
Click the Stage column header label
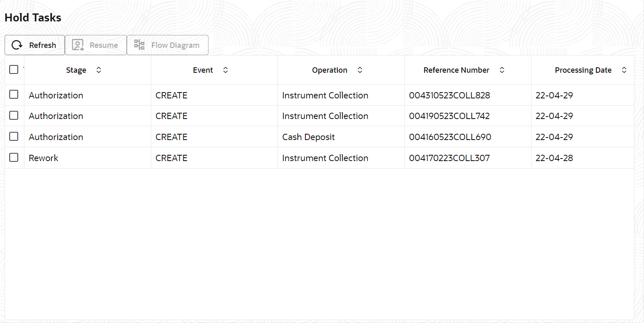click(76, 70)
